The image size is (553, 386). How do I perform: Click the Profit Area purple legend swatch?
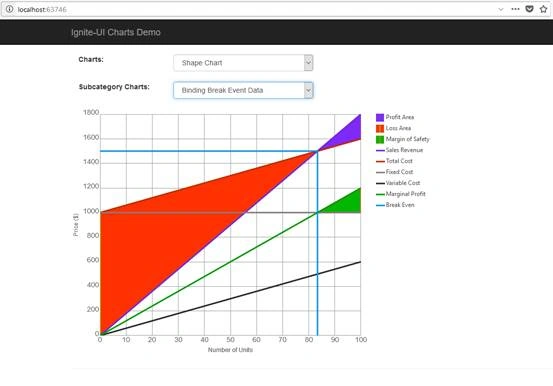coord(380,117)
